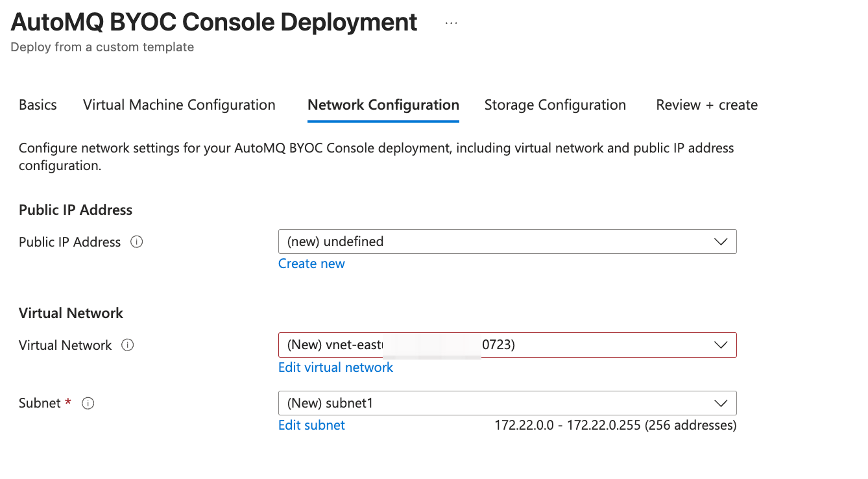Image resolution: width=868 pixels, height=479 pixels.
Task: Expand the Public IP Address dropdown arrow
Action: pos(721,241)
